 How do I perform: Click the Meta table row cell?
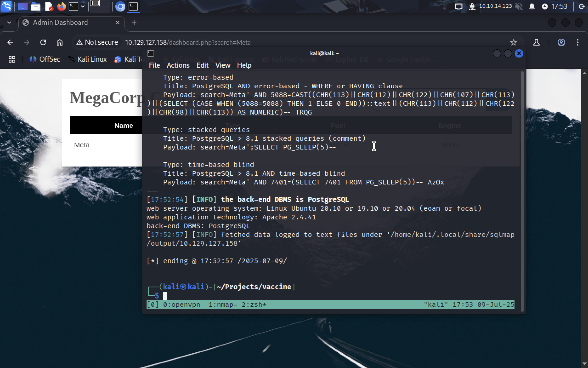(82, 145)
